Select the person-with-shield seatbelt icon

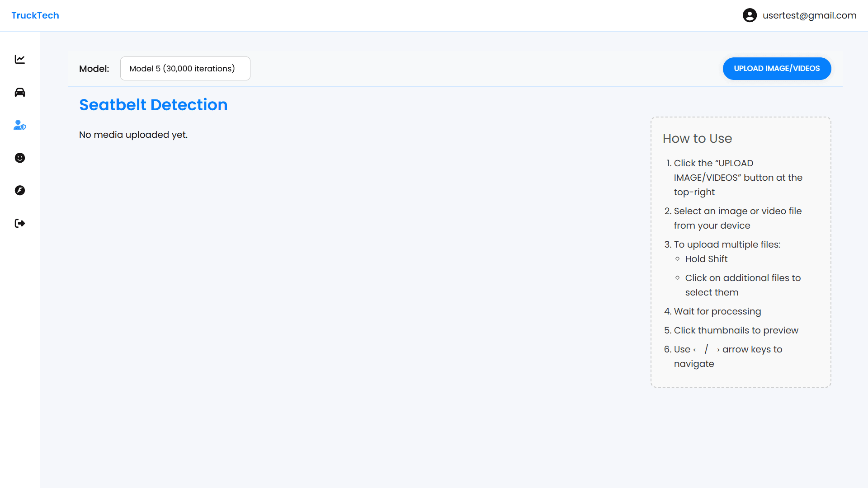(x=20, y=125)
